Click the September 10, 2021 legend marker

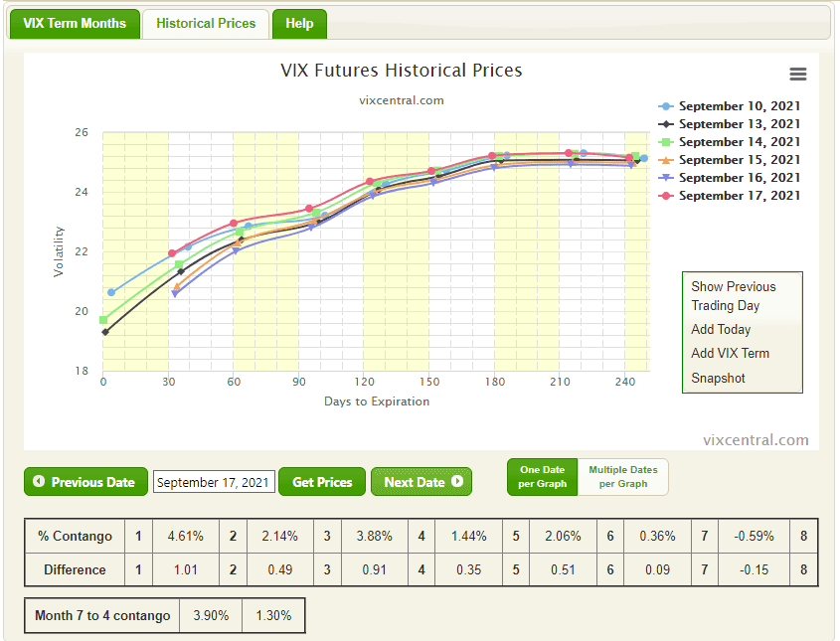(666, 106)
